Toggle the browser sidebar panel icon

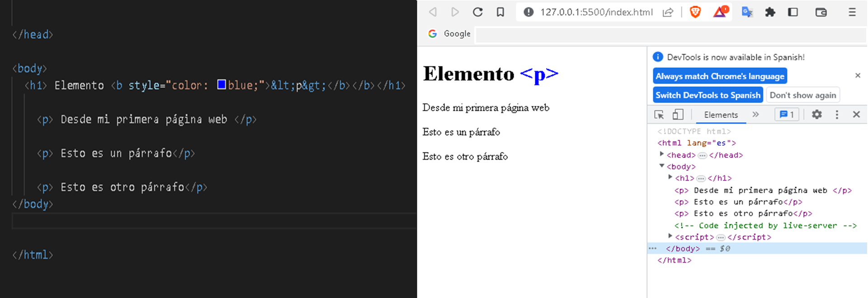tap(793, 12)
